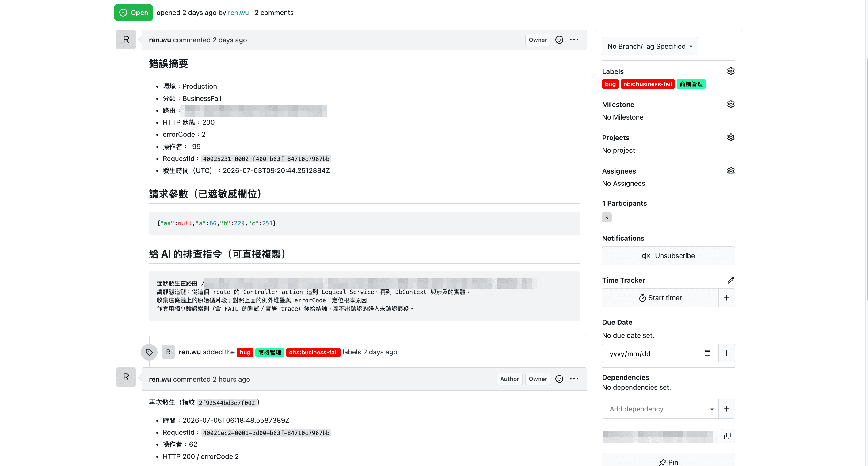Copy issue reference link icon
The height and width of the screenshot is (466, 868).
(x=728, y=436)
